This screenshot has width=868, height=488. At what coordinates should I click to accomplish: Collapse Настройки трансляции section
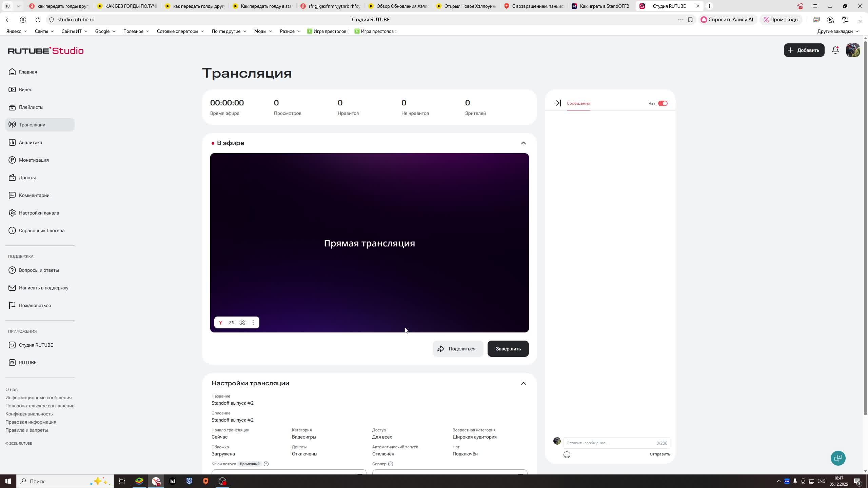pos(523,383)
